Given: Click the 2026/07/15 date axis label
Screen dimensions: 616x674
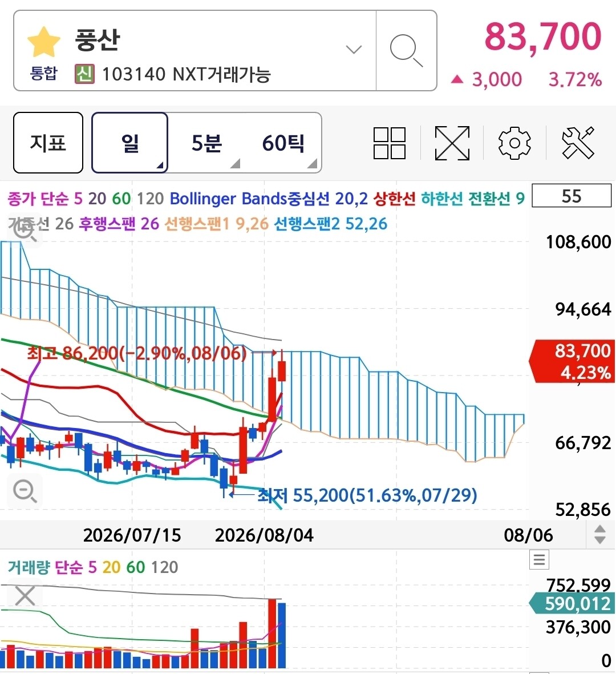Looking at the screenshot, I should (132, 535).
